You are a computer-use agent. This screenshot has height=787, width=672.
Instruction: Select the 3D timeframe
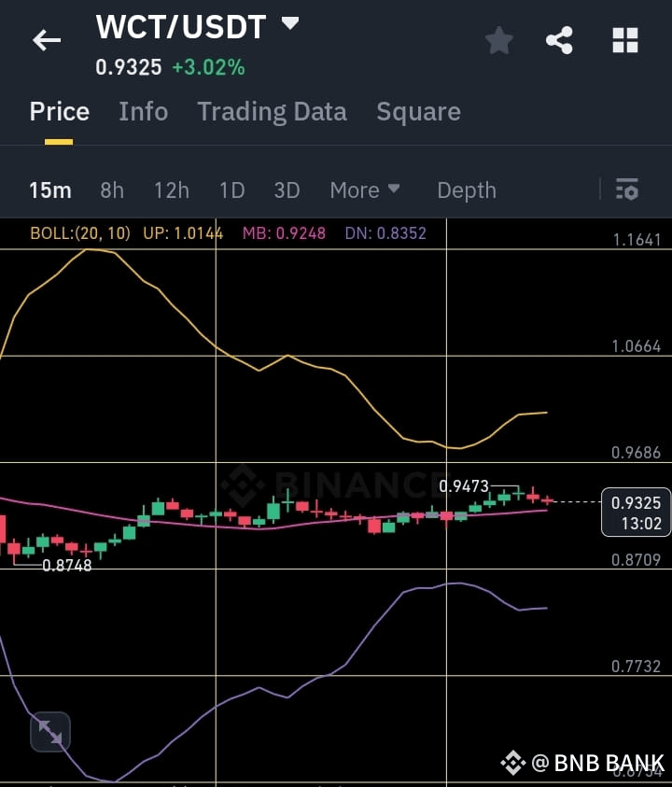(287, 190)
